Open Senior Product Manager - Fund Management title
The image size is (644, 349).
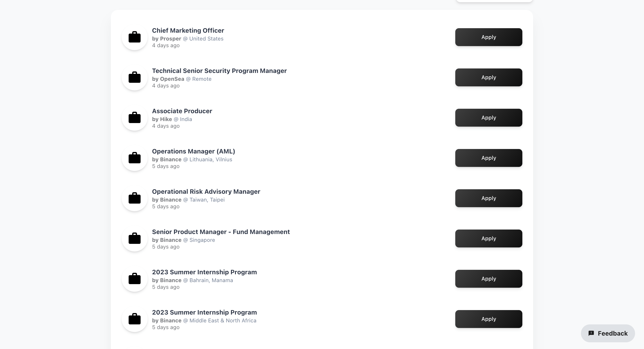221,232
